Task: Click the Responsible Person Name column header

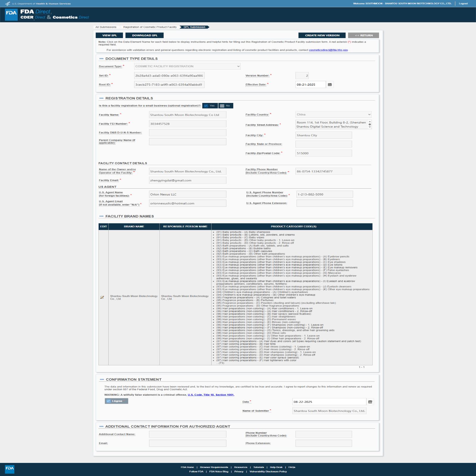Action: [185, 227]
